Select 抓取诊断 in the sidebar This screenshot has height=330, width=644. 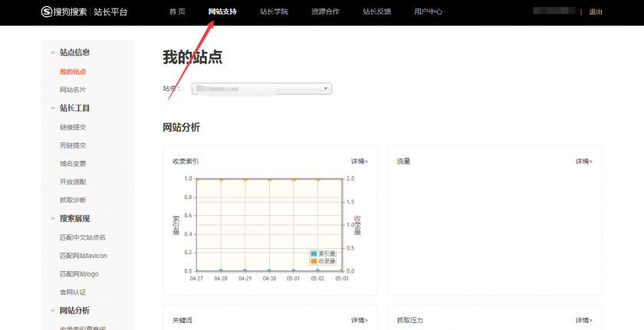pos(73,201)
